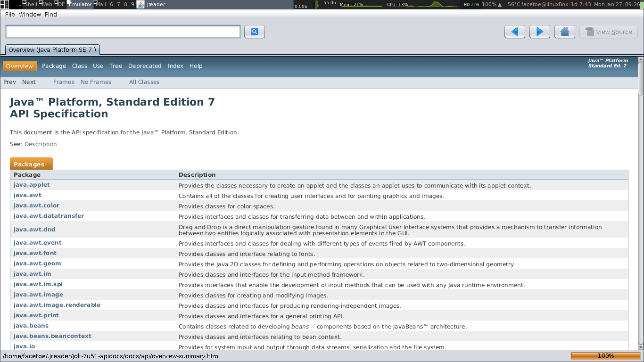Open the File menu
Image resolution: width=644 pixels, height=362 pixels.
[x=10, y=14]
